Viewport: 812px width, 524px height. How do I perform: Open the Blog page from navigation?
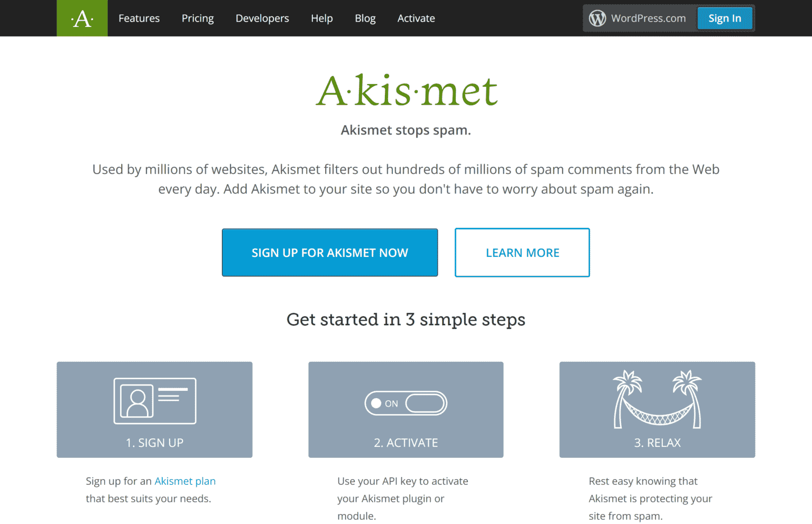(x=365, y=18)
